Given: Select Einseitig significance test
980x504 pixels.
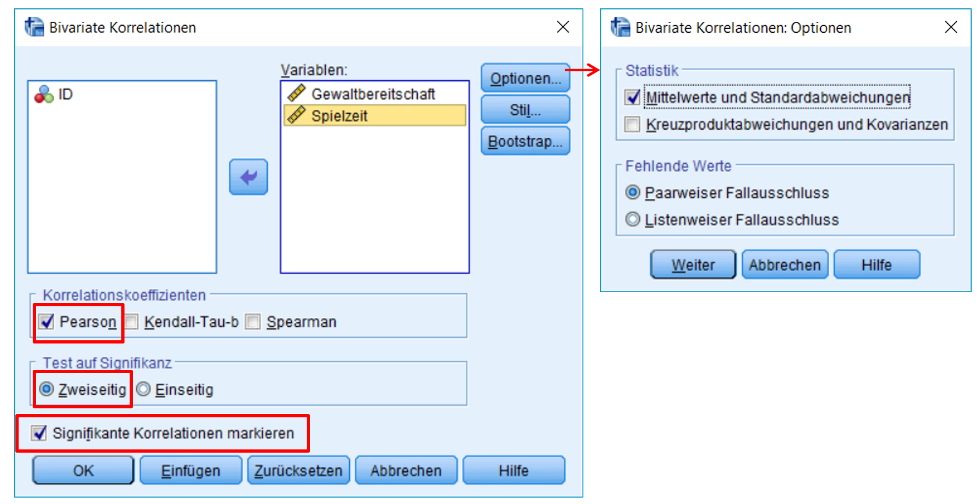Looking at the screenshot, I should coord(143,390).
